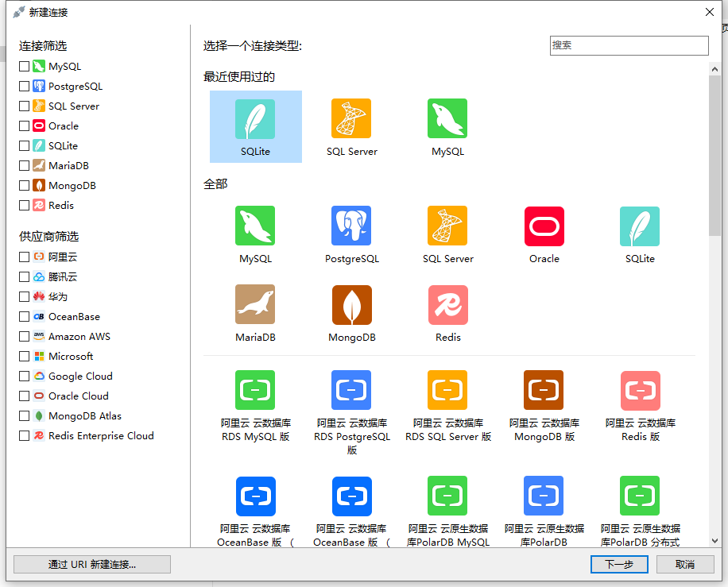Choose SQLite icon in the All section
728x587 pixels.
coord(640,226)
